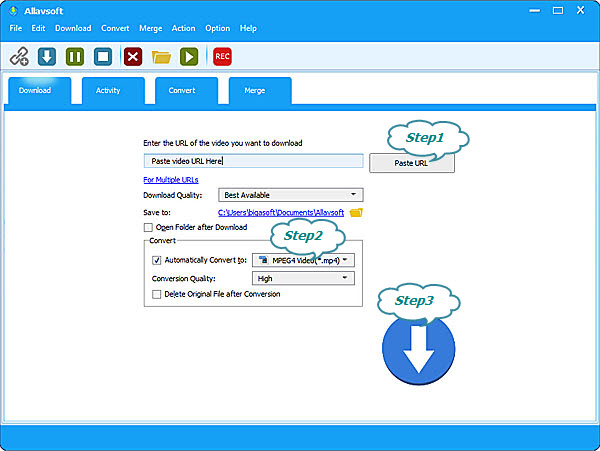Click the For Multiple URLs link

(x=171, y=180)
